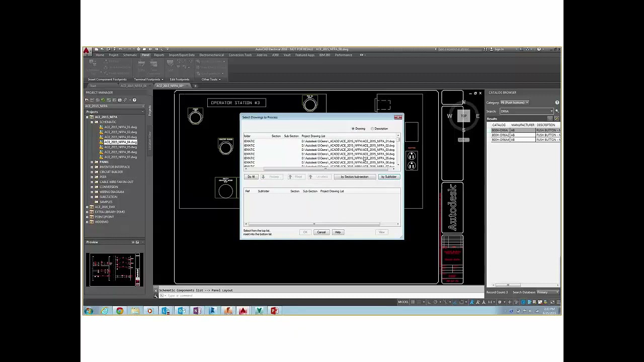Select ACE_2015_NFPA_03.dwg row in dialog list

pyautogui.click(x=320, y=150)
